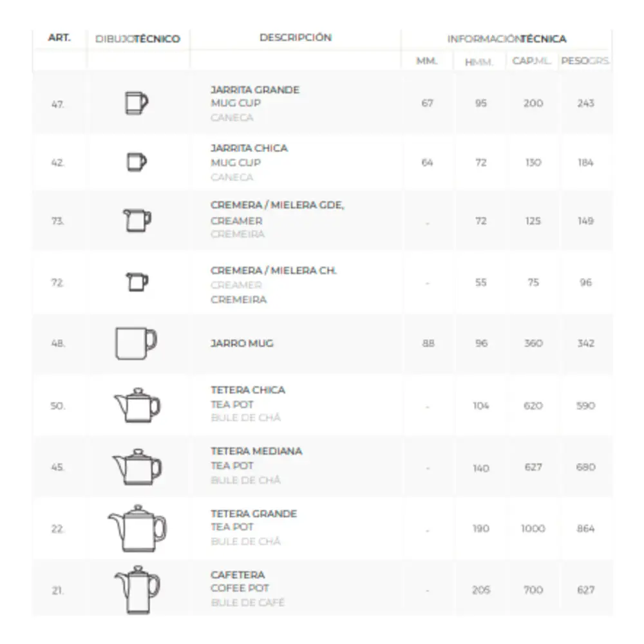Click the Jarrita Chica mug drawing
The height and width of the screenshot is (644, 644).
(x=136, y=162)
